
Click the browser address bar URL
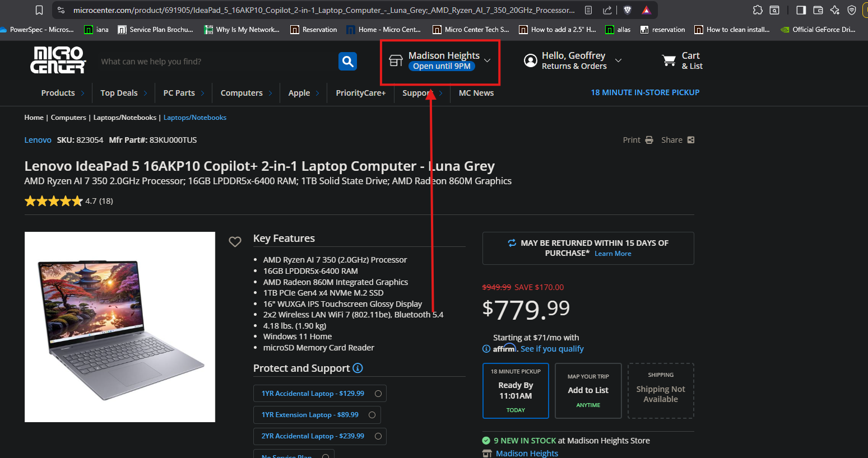[x=324, y=10]
